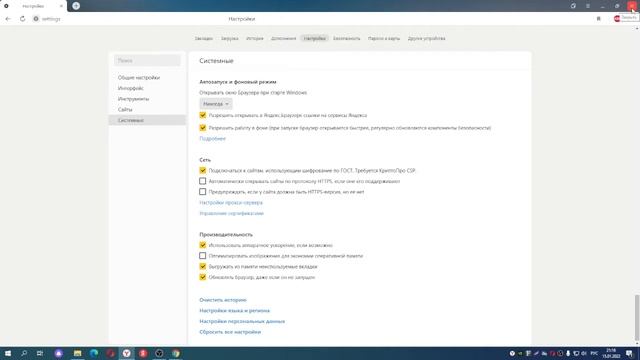The height and width of the screenshot is (360, 640).
Task: Open the Windows notification center
Action: [x=629, y=353]
